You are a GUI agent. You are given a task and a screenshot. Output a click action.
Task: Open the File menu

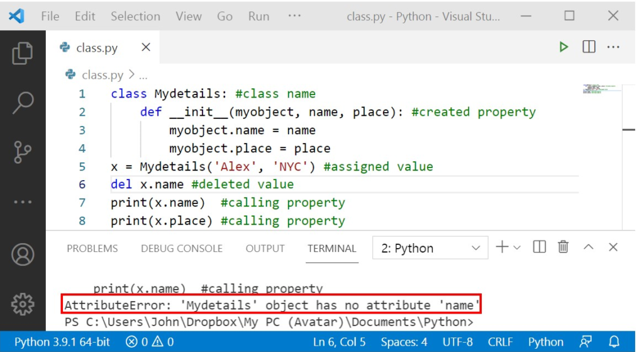click(50, 16)
